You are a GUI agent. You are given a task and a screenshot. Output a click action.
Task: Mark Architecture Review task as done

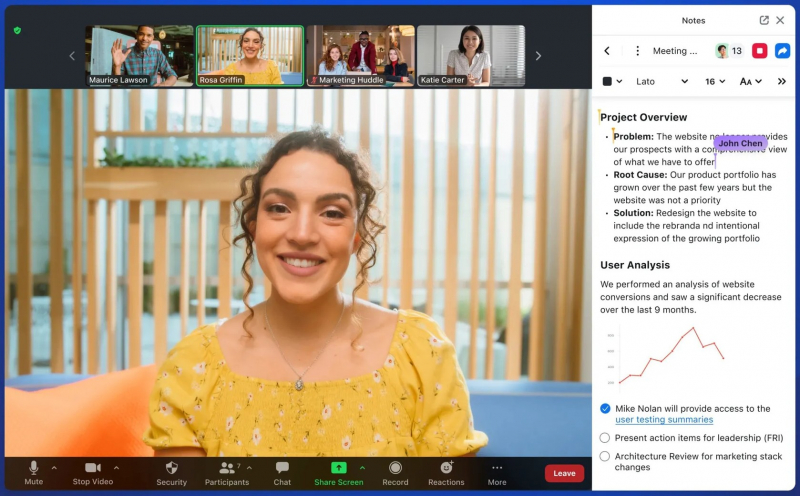pyautogui.click(x=605, y=456)
